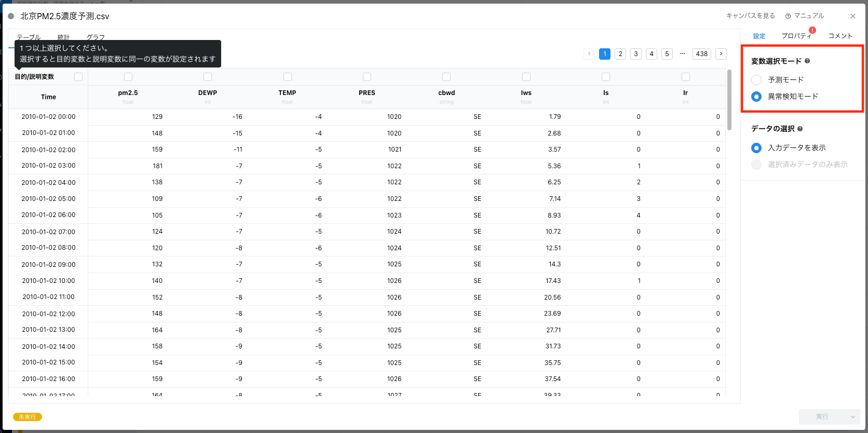This screenshot has height=433, width=868.
Task: Go to page 4
Action: tap(652, 54)
